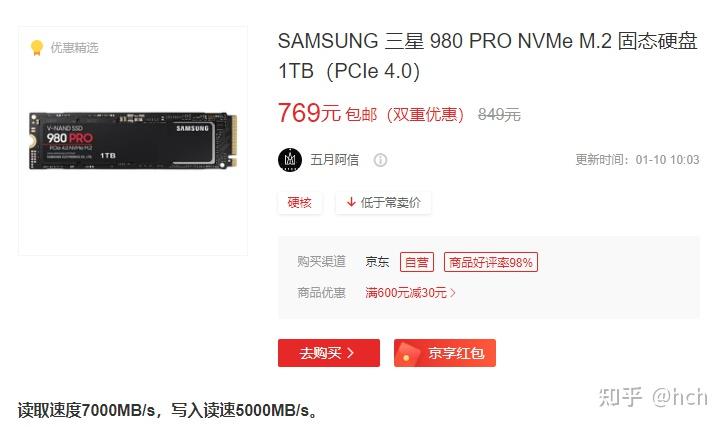Screen dimensions: 726x427
Task: Open the SAMSUNG 980 PRO product title
Action: coord(487,56)
